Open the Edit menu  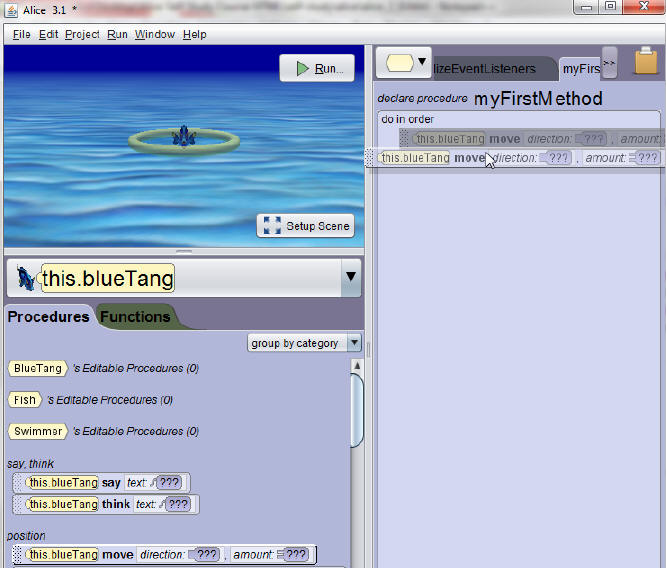click(x=48, y=34)
